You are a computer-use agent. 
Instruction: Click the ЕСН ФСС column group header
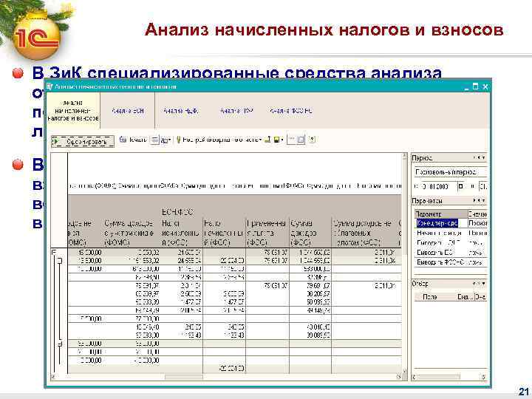click(x=177, y=212)
